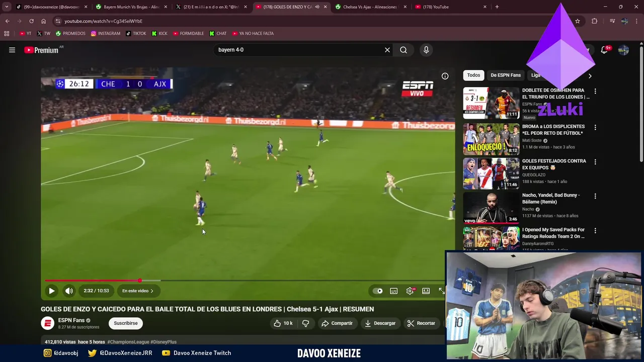Subscribe to ESPN Fans with Suscribirse
Image resolution: width=644 pixels, height=362 pixels.
coord(126,323)
